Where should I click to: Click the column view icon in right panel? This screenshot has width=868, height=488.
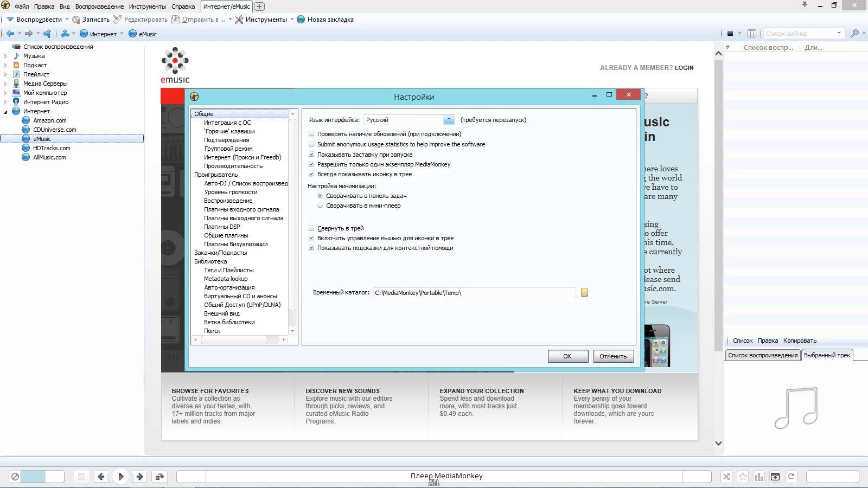[752, 34]
